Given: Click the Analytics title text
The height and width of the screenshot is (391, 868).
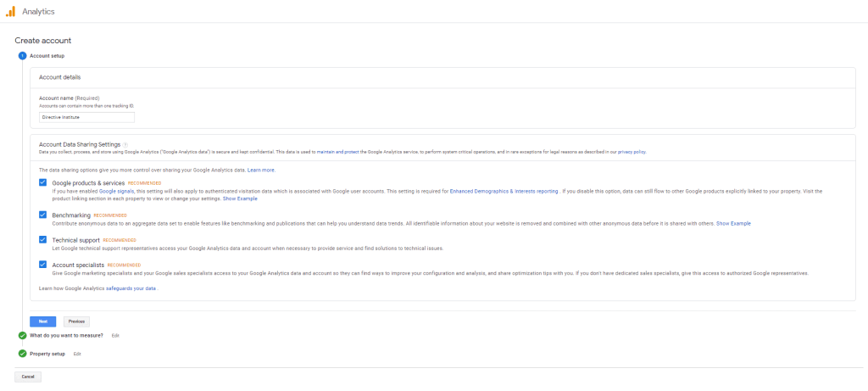Looking at the screenshot, I should (38, 11).
